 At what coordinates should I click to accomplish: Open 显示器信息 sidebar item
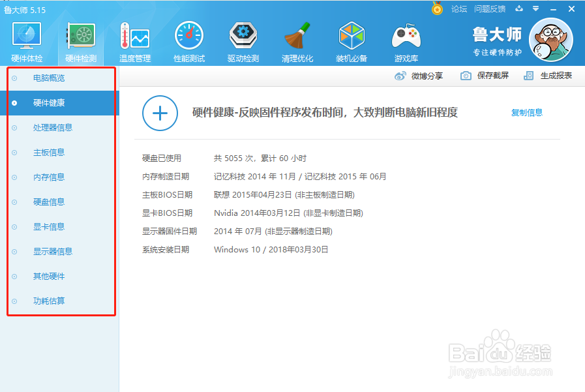(53, 251)
